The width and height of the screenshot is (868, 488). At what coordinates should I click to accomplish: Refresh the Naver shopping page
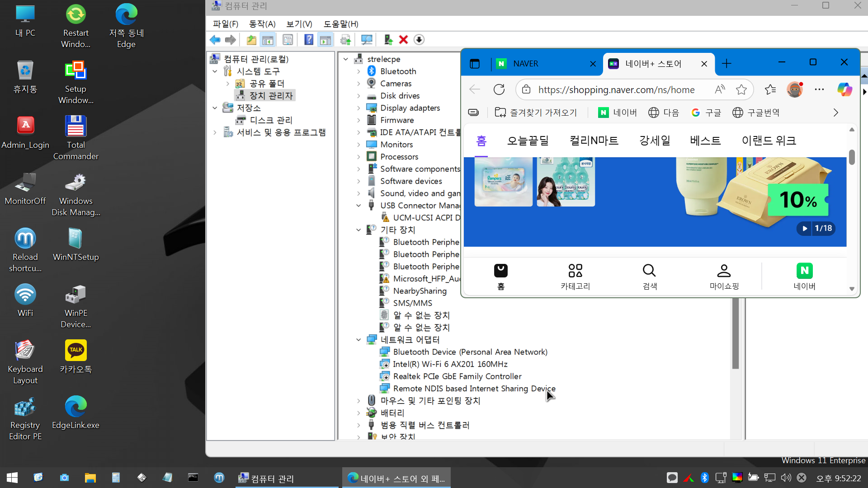coord(499,89)
